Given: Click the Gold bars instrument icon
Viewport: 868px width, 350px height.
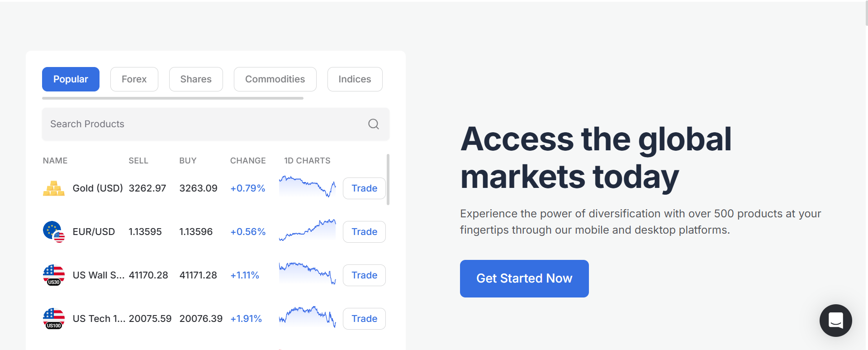Looking at the screenshot, I should pos(53,188).
